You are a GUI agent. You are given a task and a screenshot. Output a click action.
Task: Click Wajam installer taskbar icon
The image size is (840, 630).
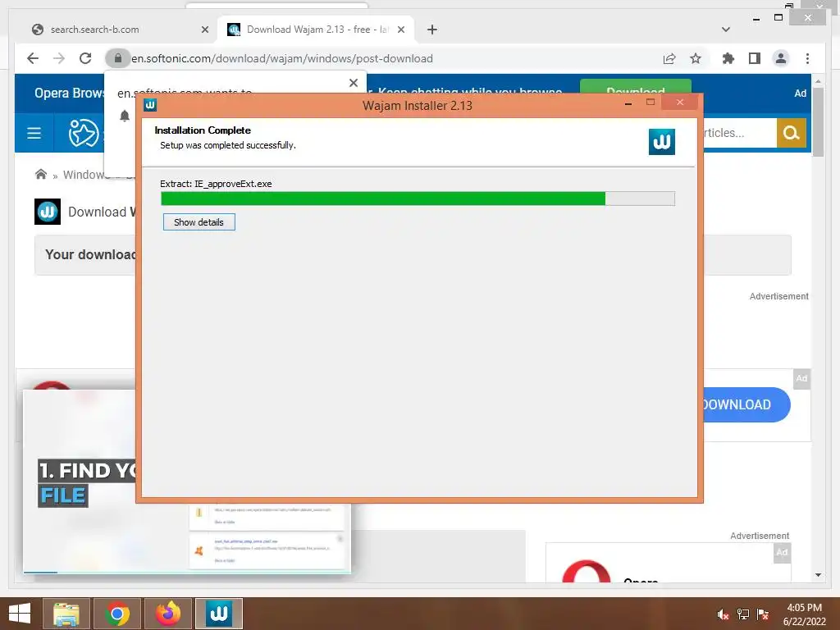point(218,614)
